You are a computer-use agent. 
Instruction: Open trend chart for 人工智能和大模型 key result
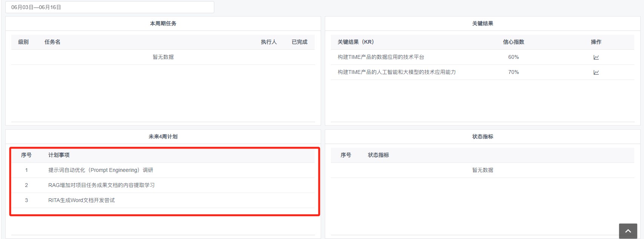(x=596, y=72)
